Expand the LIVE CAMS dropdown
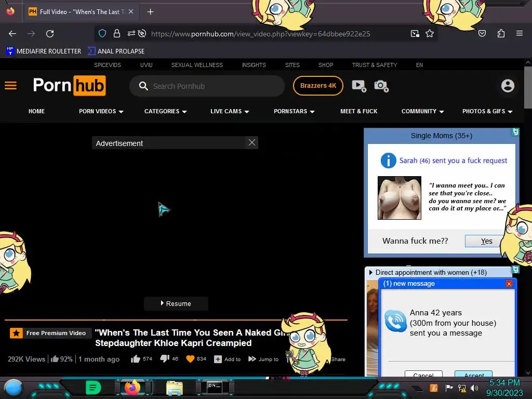532x399 pixels. 230,111
